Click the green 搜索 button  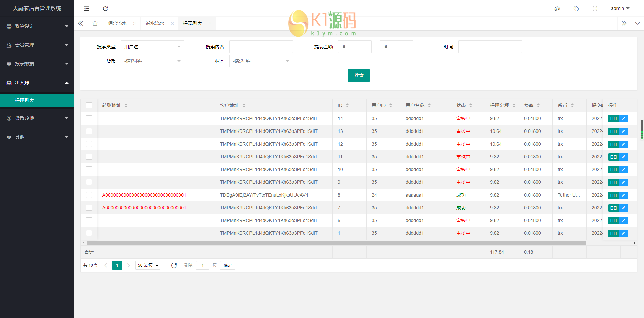pos(359,75)
